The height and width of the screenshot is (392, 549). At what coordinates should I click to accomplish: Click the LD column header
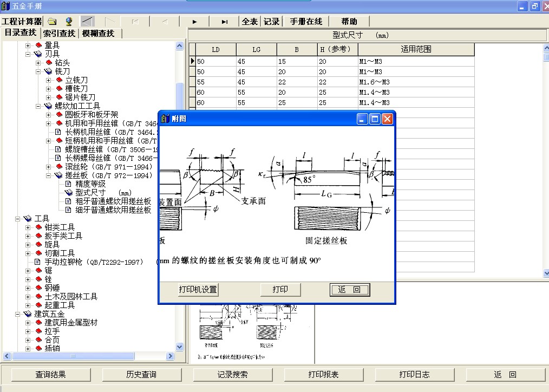coord(216,49)
